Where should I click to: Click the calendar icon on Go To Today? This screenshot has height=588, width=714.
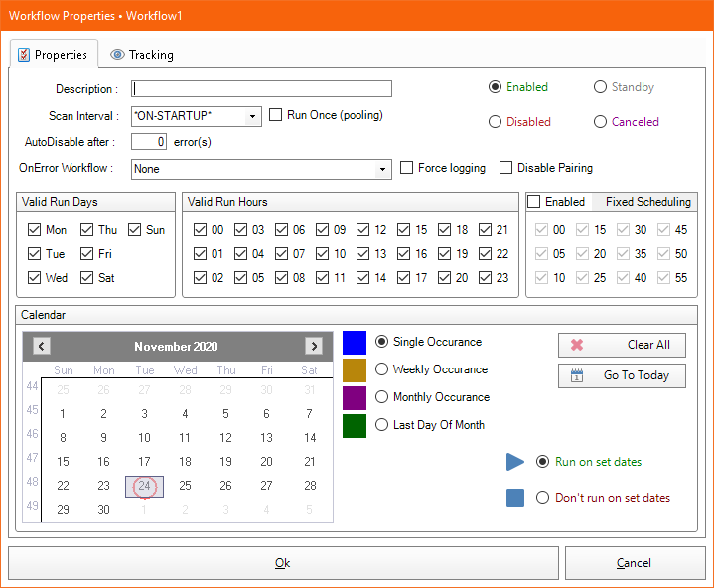pyautogui.click(x=577, y=375)
